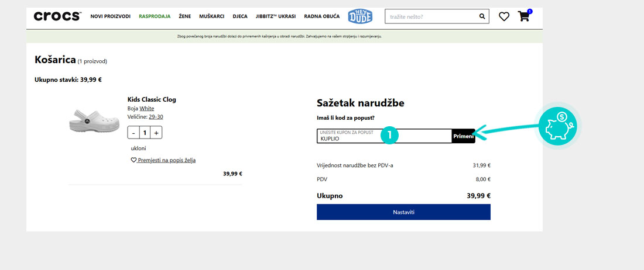Open Novi Proizvodi menu
The width and height of the screenshot is (644, 270).
click(x=111, y=17)
